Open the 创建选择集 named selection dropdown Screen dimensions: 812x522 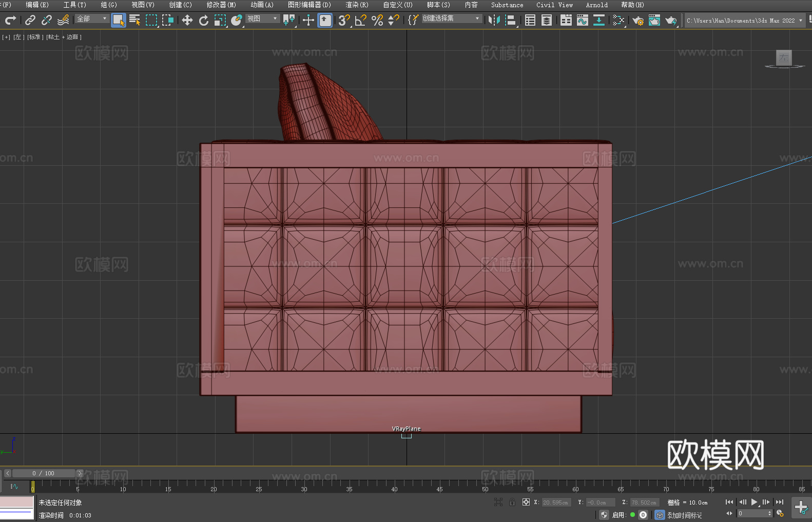tap(452, 18)
